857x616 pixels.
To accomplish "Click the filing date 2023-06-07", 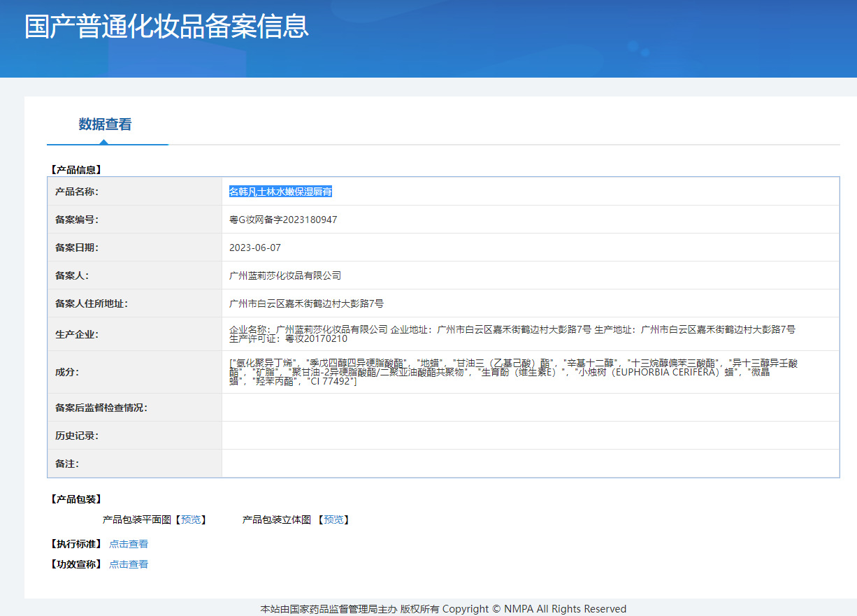I will [255, 248].
